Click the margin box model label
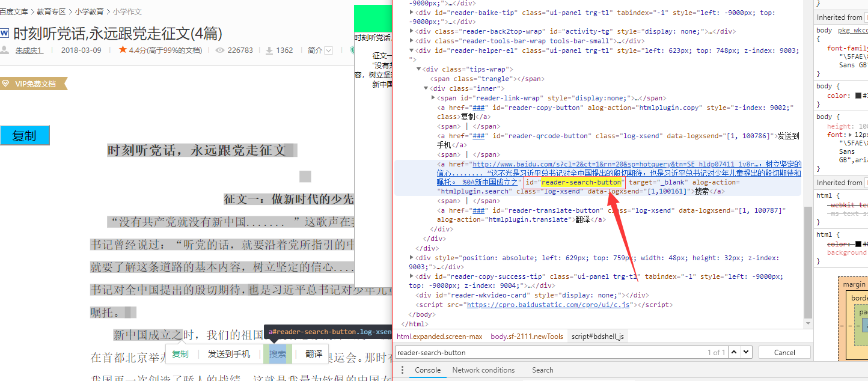 [x=854, y=284]
